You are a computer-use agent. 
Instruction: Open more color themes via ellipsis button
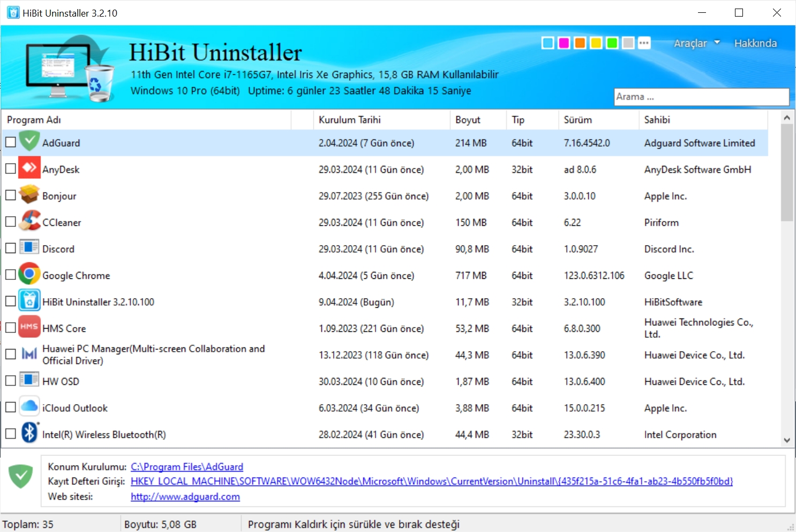(x=644, y=43)
